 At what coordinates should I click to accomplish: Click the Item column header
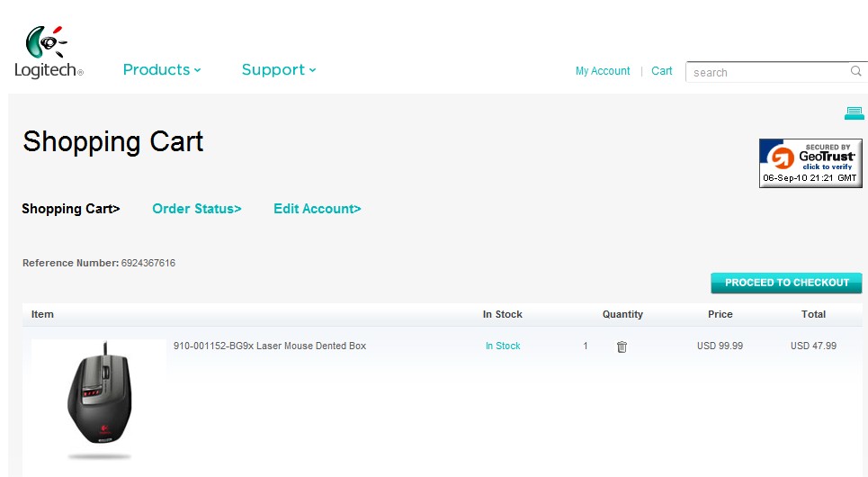point(42,314)
